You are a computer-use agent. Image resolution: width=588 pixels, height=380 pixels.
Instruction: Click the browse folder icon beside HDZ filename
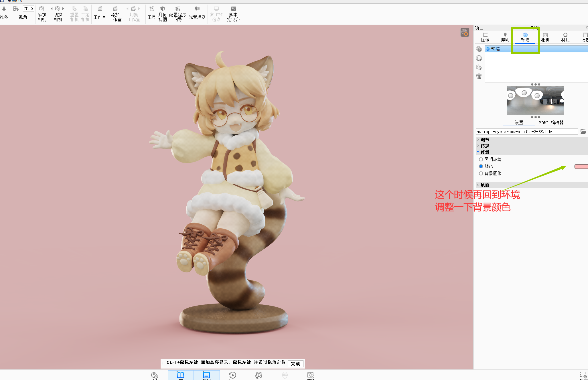[583, 131]
